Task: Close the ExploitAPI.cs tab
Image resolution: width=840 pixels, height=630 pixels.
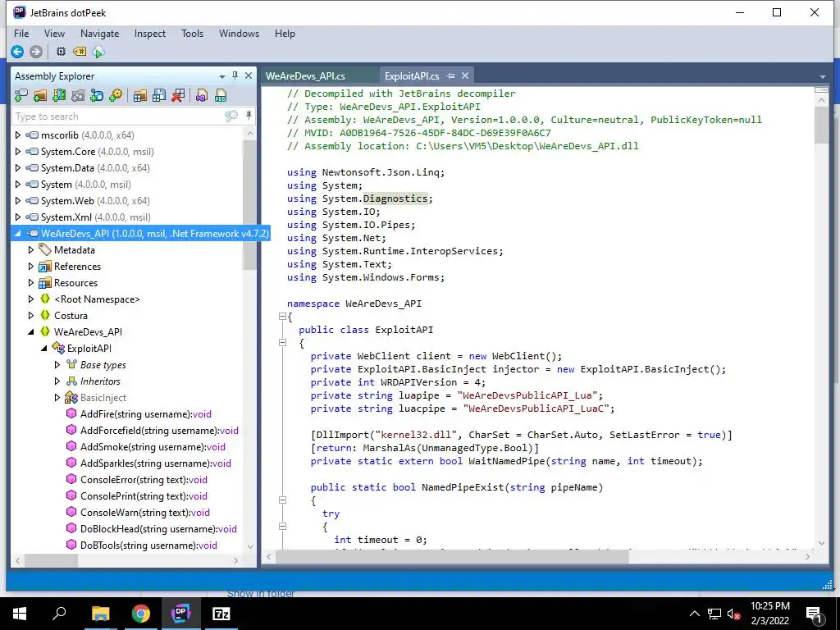Action: click(x=465, y=76)
